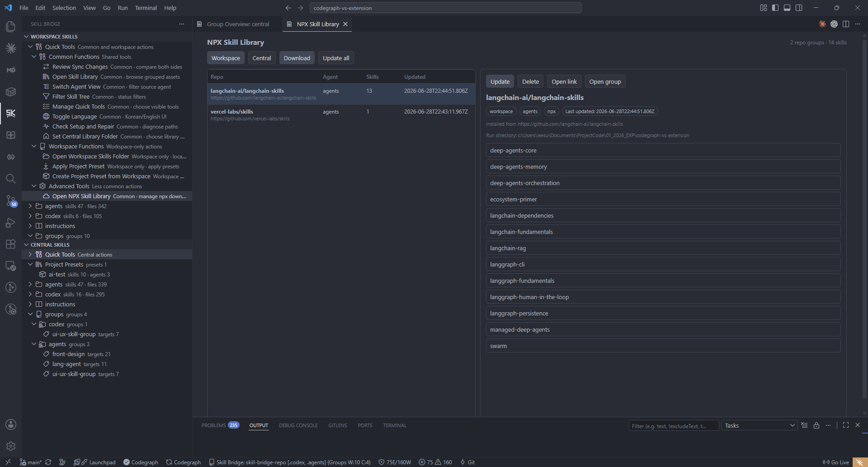Maximize the bottom panel size
The width and height of the screenshot is (868, 467).
pos(846,425)
